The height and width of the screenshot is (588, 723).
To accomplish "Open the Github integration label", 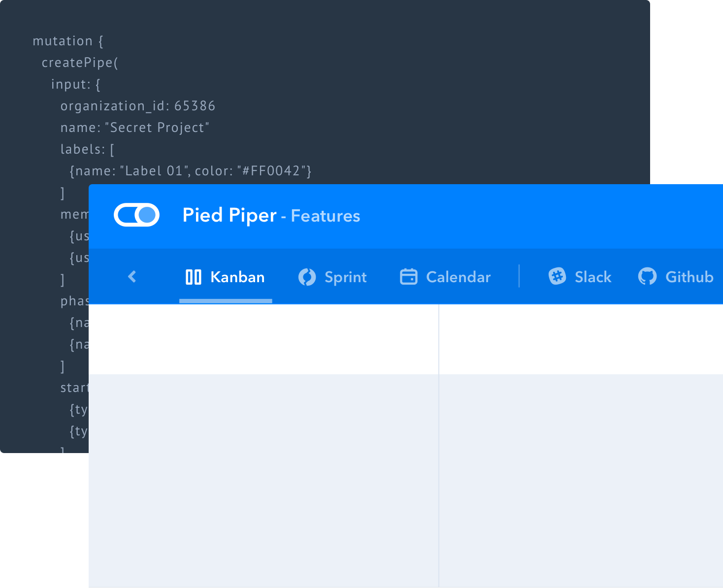I will point(689,277).
